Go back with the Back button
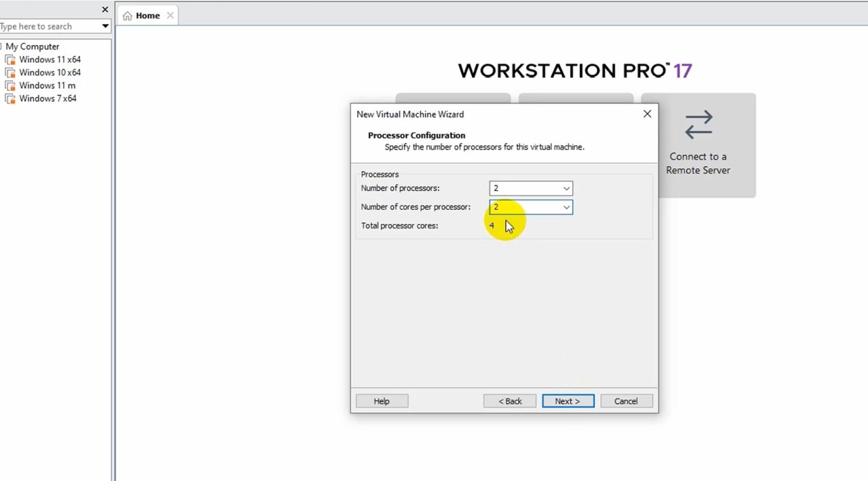Viewport: 868px width, 481px height. [510, 401]
